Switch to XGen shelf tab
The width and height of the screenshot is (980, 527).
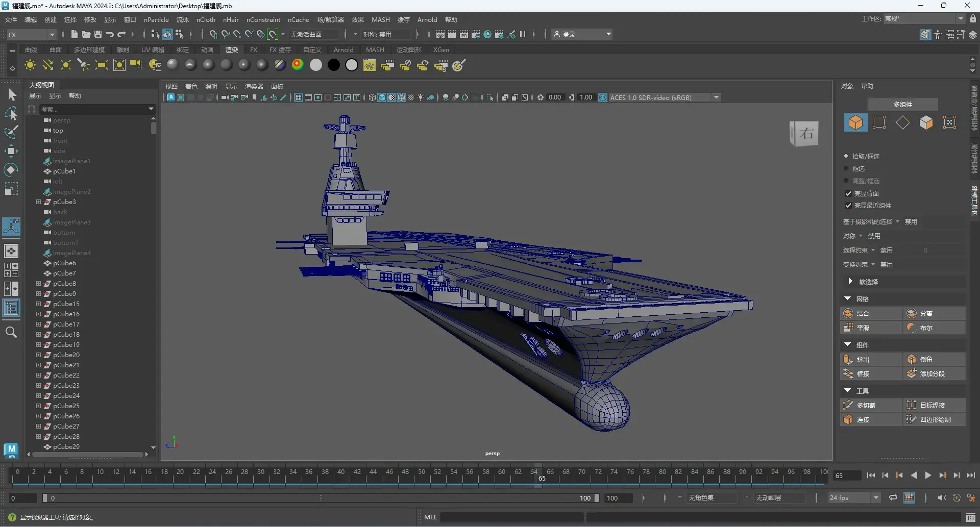tap(441, 49)
